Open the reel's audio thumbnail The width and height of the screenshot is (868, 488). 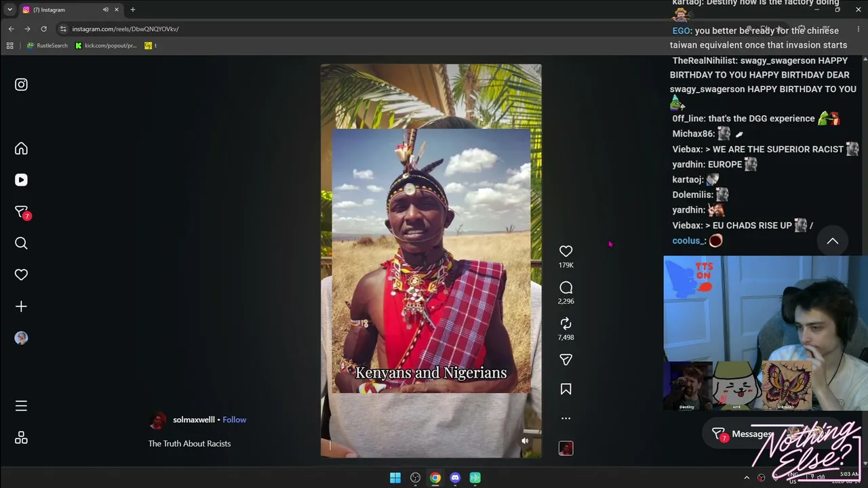566,448
